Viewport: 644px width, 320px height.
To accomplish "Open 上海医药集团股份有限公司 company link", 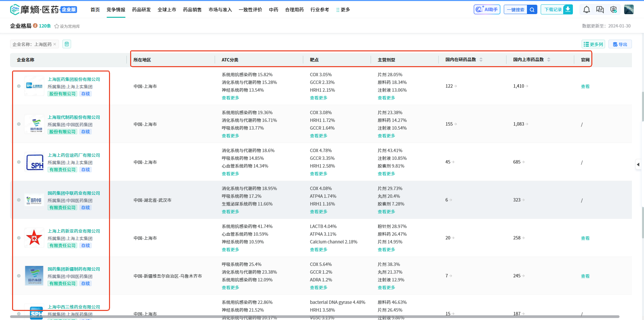I will pos(74,79).
